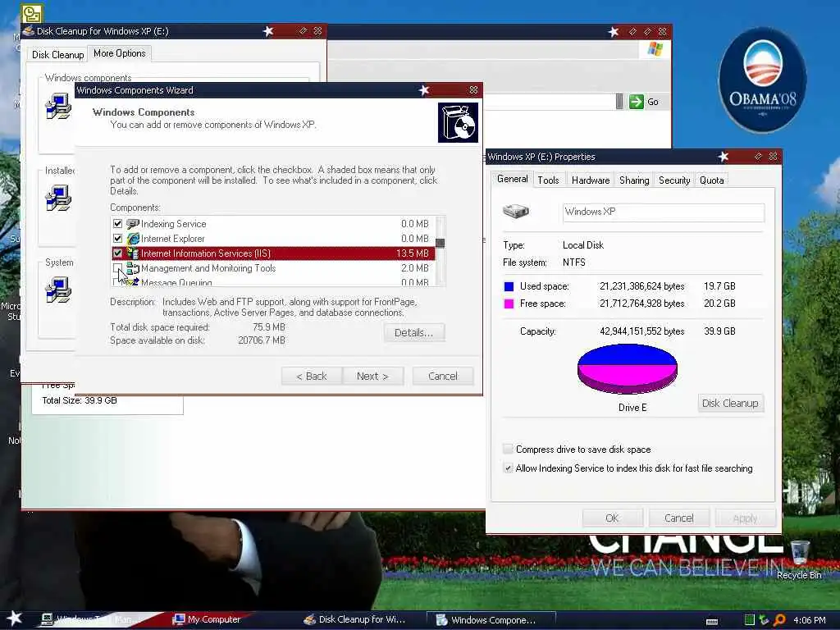Switch to the Disk Cleanup tab
This screenshot has height=630, width=840.
[58, 55]
